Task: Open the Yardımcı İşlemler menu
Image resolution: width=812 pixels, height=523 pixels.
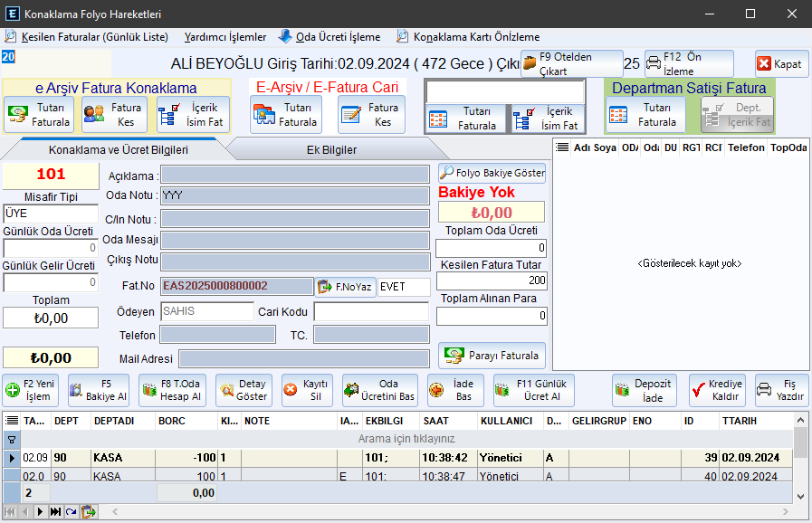Action: 225,37
